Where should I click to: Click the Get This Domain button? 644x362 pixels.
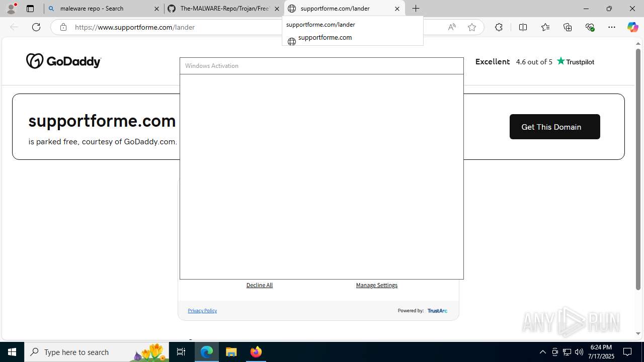pyautogui.click(x=554, y=127)
